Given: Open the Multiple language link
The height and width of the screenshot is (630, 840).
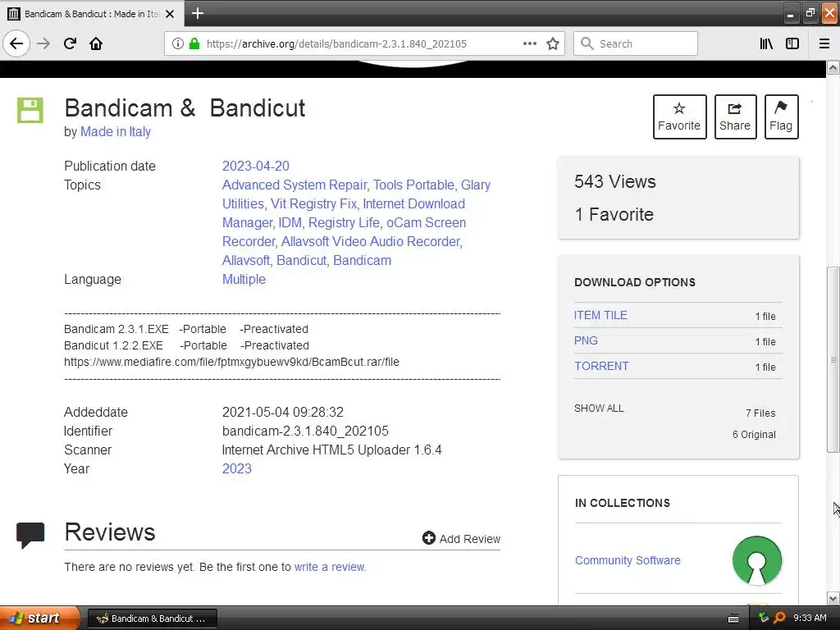Looking at the screenshot, I should point(244,279).
